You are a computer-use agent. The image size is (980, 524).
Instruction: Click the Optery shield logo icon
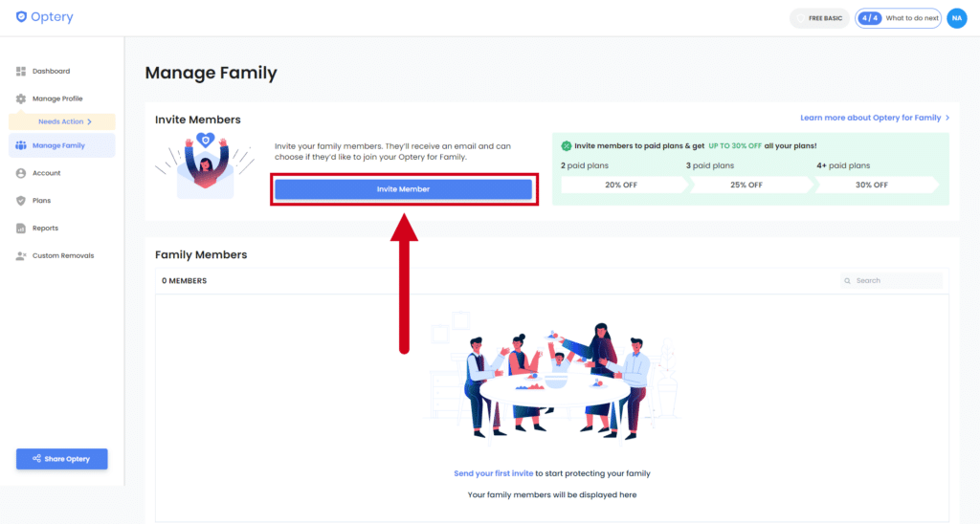click(21, 17)
